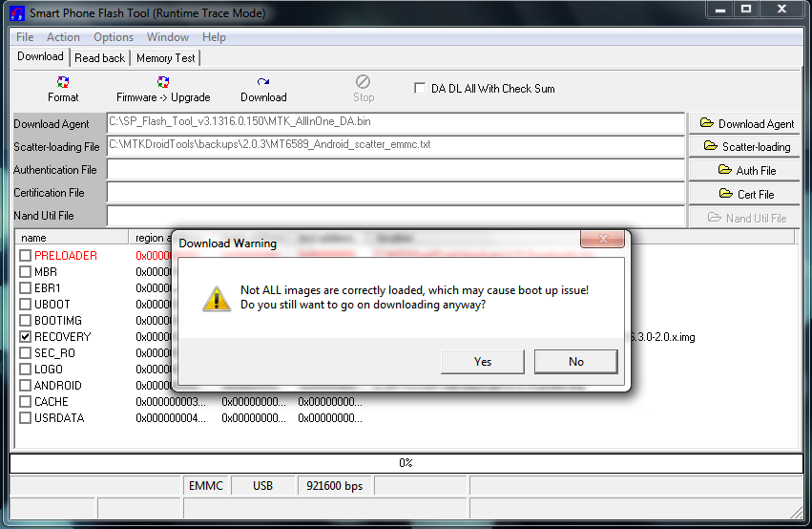Image resolution: width=812 pixels, height=529 pixels.
Task: Click the USRDATA region address 0x000000004...
Action: point(171,418)
